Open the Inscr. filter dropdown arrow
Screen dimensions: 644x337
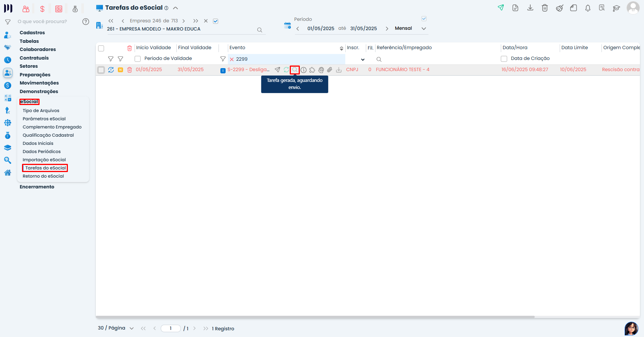pyautogui.click(x=363, y=60)
